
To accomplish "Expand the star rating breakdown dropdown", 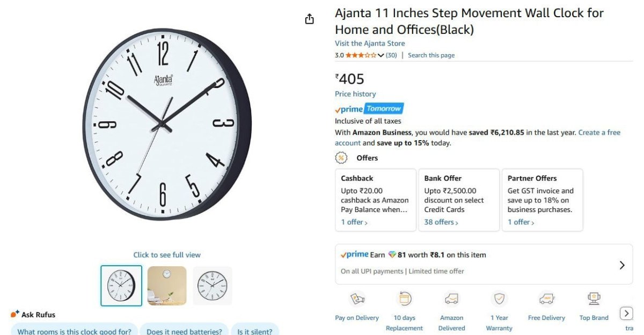I will tap(381, 55).
